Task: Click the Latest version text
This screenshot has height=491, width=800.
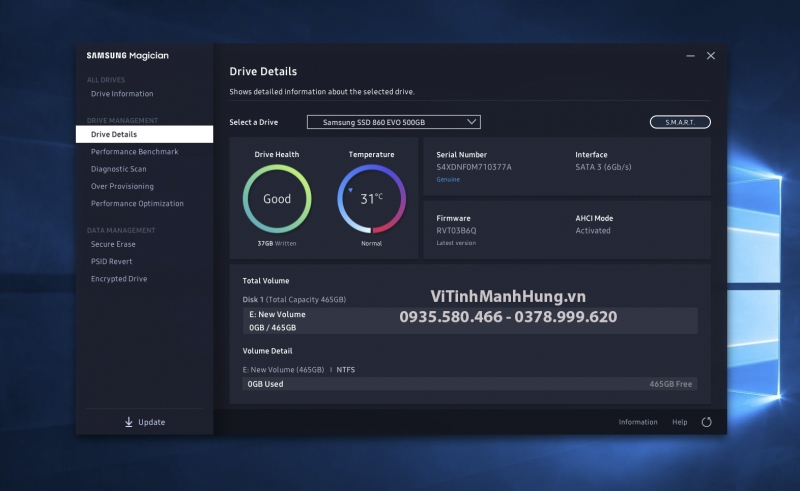Action: click(456, 243)
